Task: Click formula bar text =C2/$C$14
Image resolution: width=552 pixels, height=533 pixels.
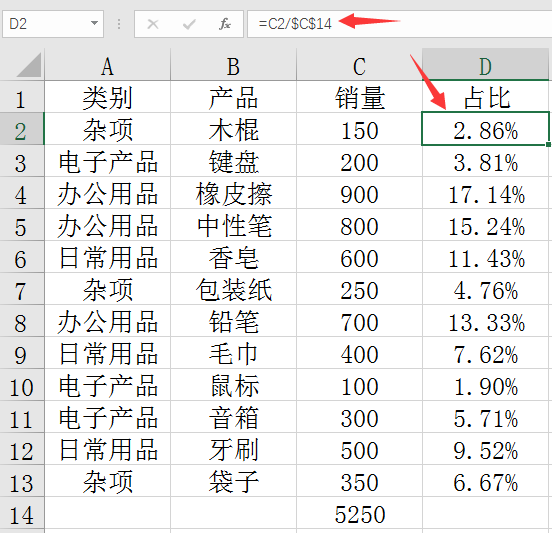Action: [x=295, y=24]
